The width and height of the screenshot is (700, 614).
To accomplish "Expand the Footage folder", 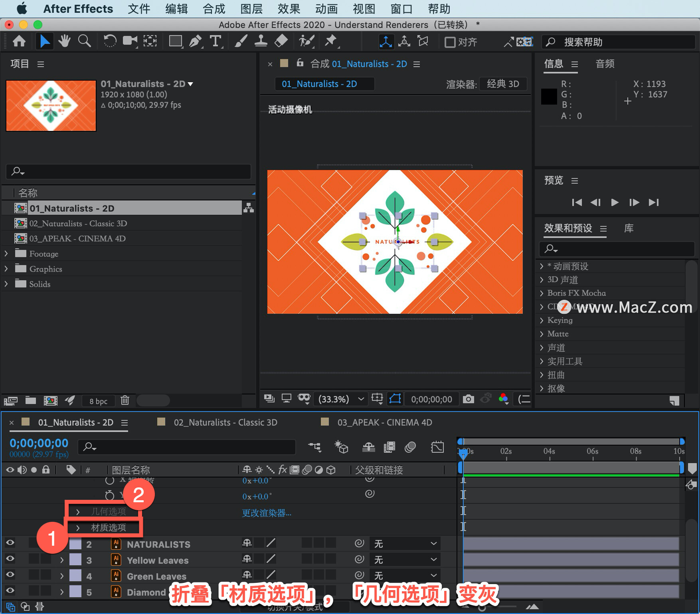I will point(6,254).
